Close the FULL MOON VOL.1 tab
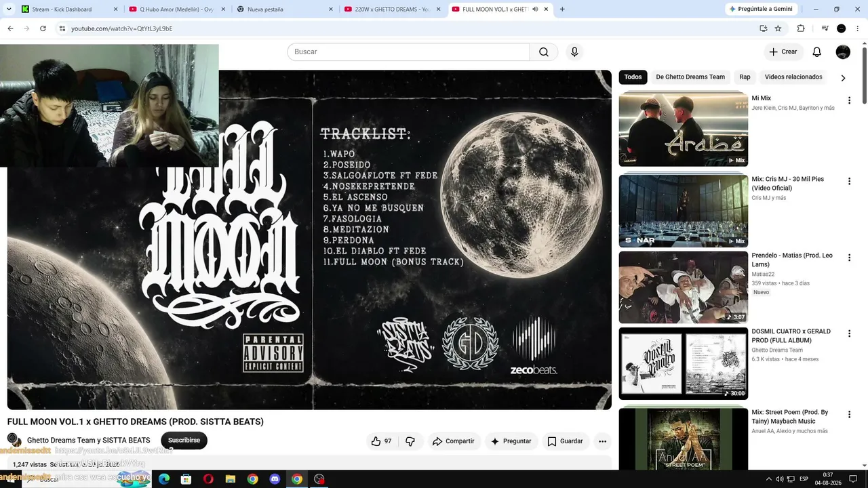This screenshot has height=488, width=868. pos(547,9)
